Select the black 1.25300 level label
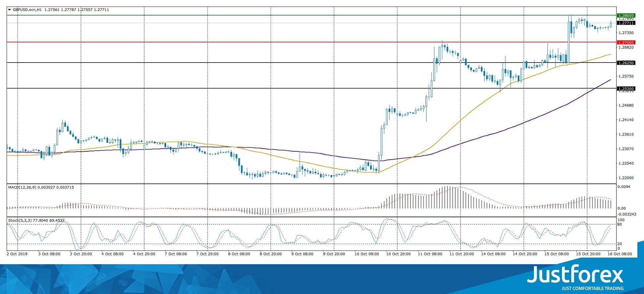 click(x=626, y=88)
